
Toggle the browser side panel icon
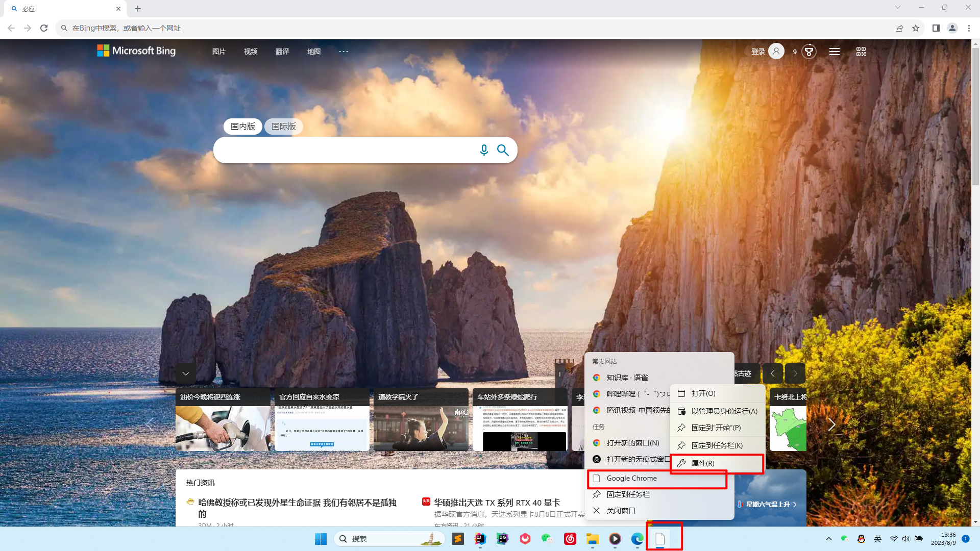tap(936, 28)
